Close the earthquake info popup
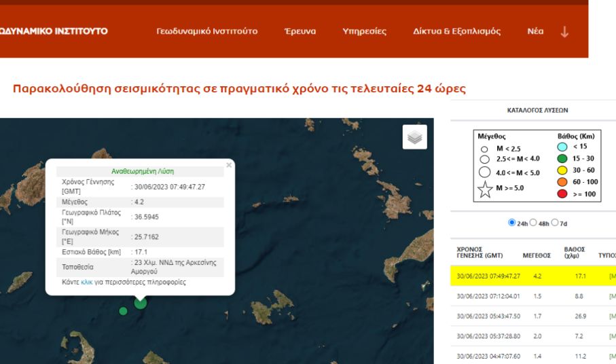 pyautogui.click(x=229, y=165)
